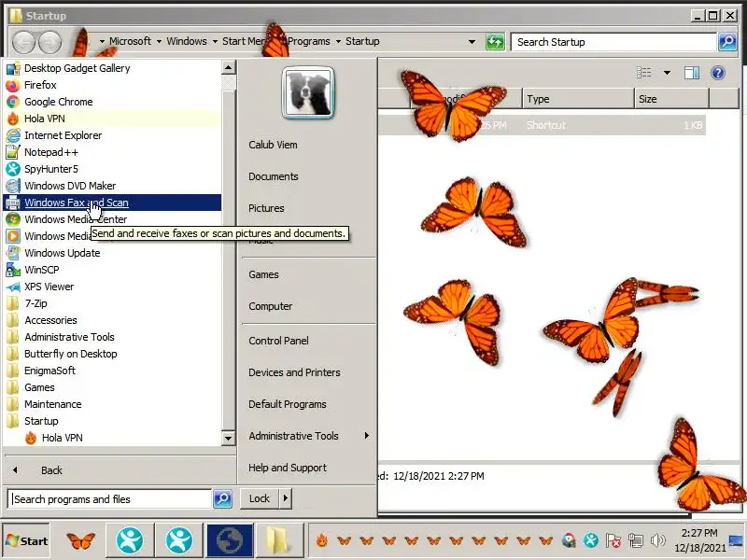Open Games in the Start menu right pane
This screenshot has height=560, width=747.
[x=263, y=274]
